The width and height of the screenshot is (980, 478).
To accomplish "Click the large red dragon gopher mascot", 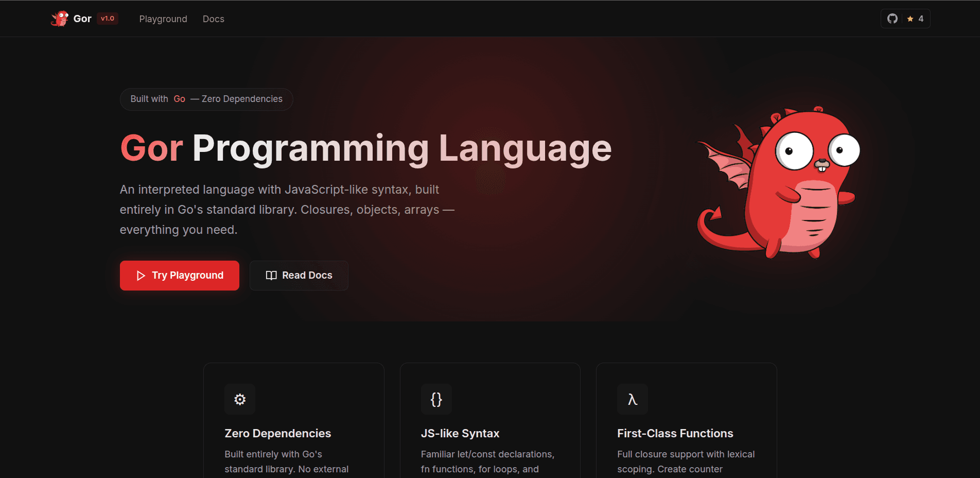I will pyautogui.click(x=778, y=182).
